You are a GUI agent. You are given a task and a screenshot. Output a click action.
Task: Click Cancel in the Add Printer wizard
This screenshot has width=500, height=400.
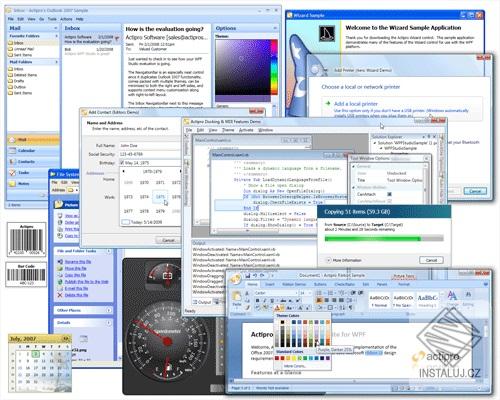click(475, 191)
